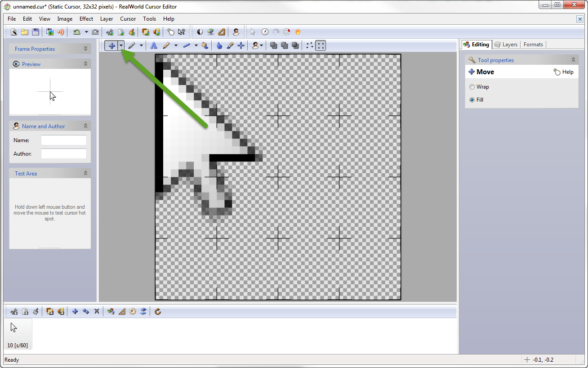The height and width of the screenshot is (368, 588).
Task: Click the context help cursor icon with question mark
Action: point(182,32)
